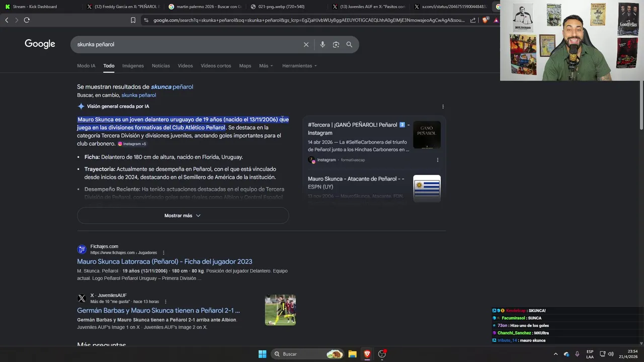Switch to Stream - Kick Dashboard tab
This screenshot has width=644, height=362.
click(x=39, y=7)
